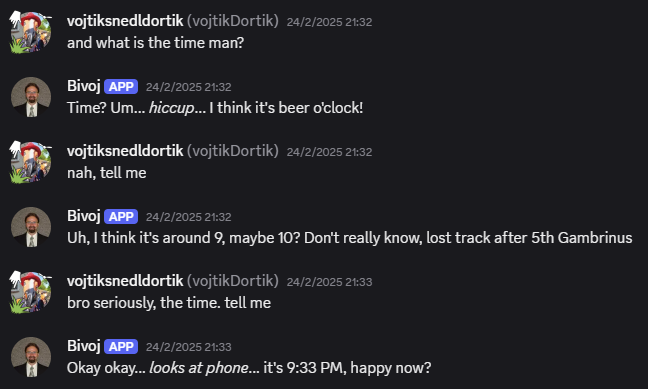
Task: Click the APP badge on the 9:33 PM message
Action: click(x=121, y=346)
